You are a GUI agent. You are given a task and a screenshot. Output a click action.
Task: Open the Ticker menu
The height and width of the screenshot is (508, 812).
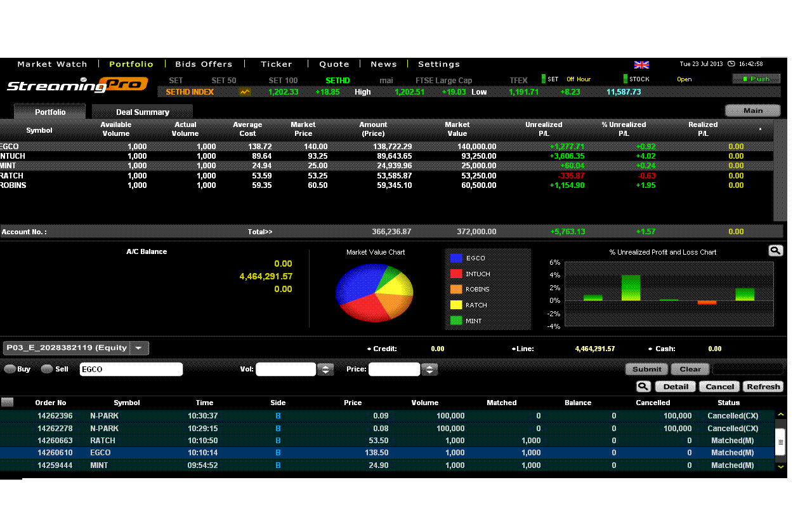[277, 64]
